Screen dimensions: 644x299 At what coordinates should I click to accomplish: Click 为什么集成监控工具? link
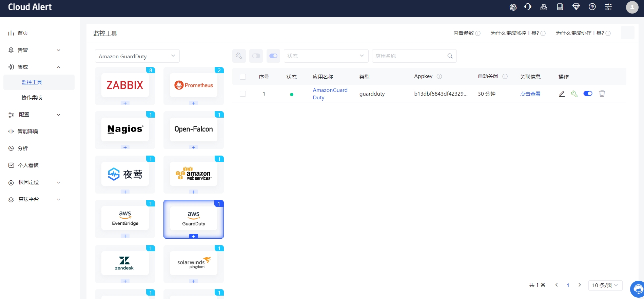click(515, 33)
